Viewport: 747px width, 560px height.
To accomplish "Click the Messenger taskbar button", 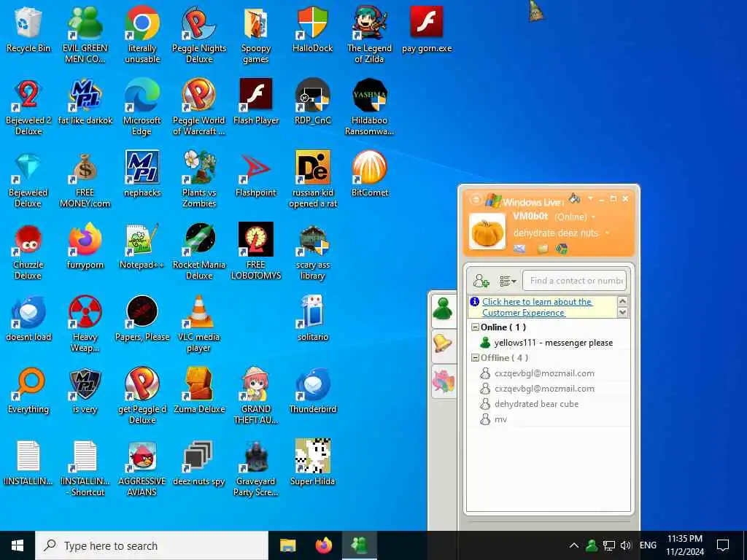I will point(360,545).
